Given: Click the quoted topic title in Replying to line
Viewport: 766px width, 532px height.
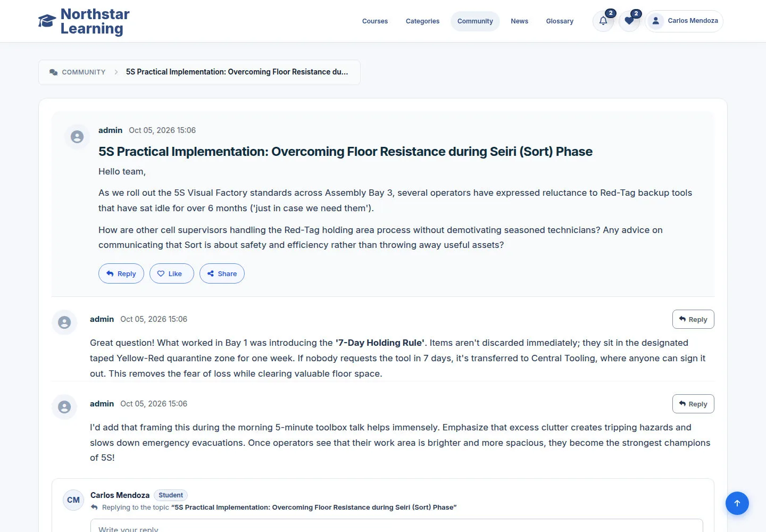Looking at the screenshot, I should (314, 508).
